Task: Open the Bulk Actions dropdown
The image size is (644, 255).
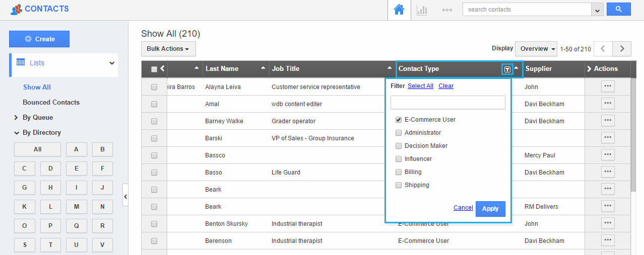Action: 168,49
